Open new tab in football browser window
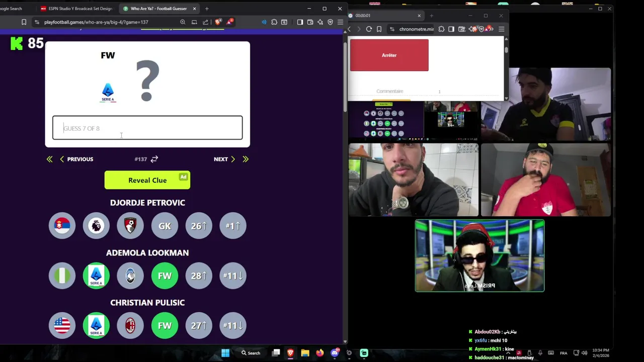Viewport: 644px width, 362px height. pos(206,9)
